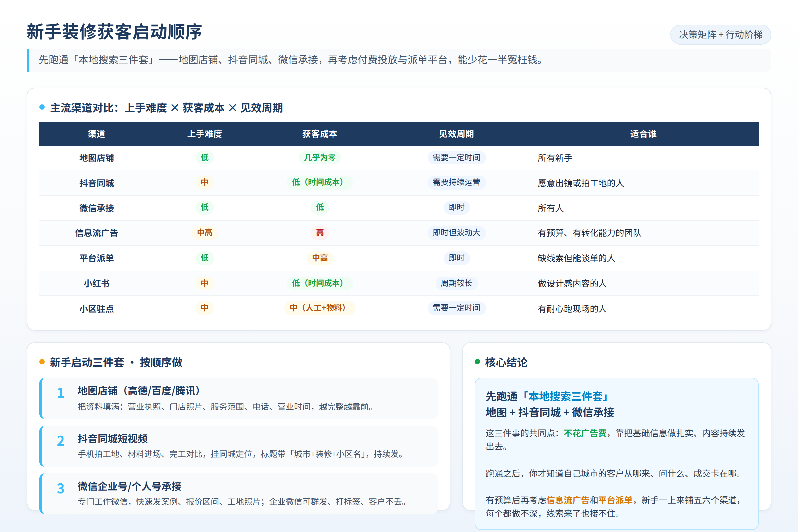Screen dimensions: 798x532
Task: Select the 见效周期 column header
Action: click(x=456, y=134)
